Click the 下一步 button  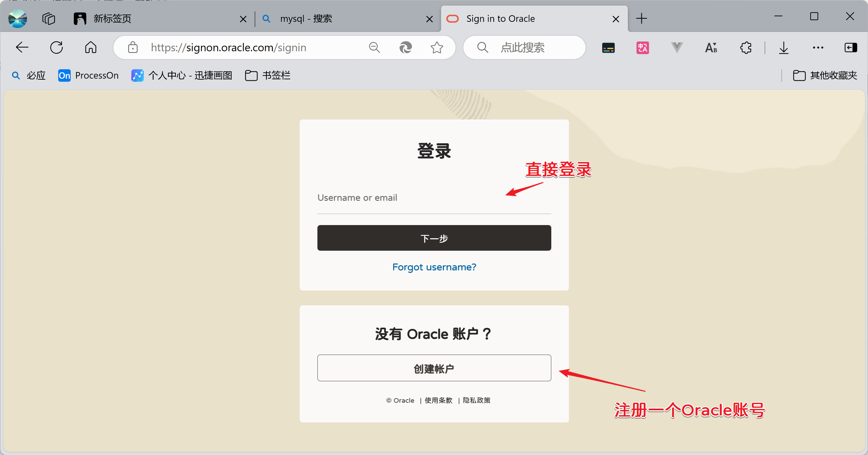(x=434, y=238)
